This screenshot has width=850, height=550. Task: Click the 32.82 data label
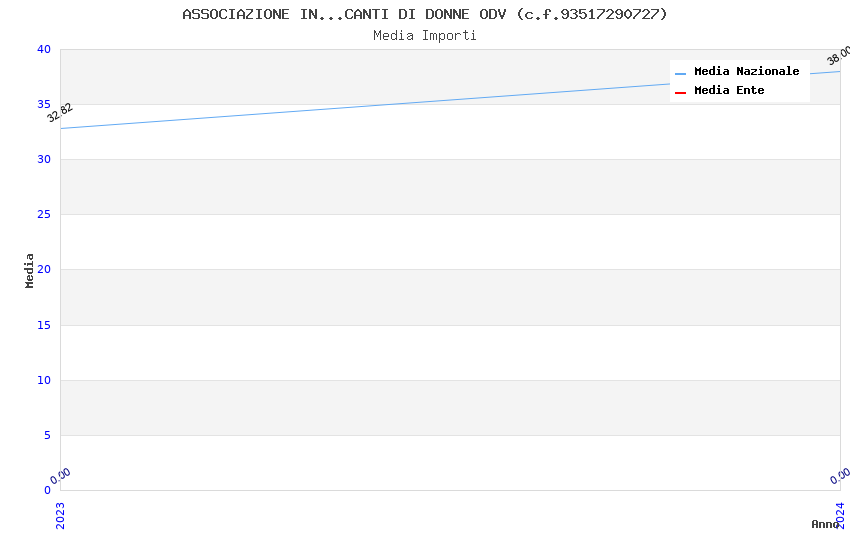tap(60, 113)
